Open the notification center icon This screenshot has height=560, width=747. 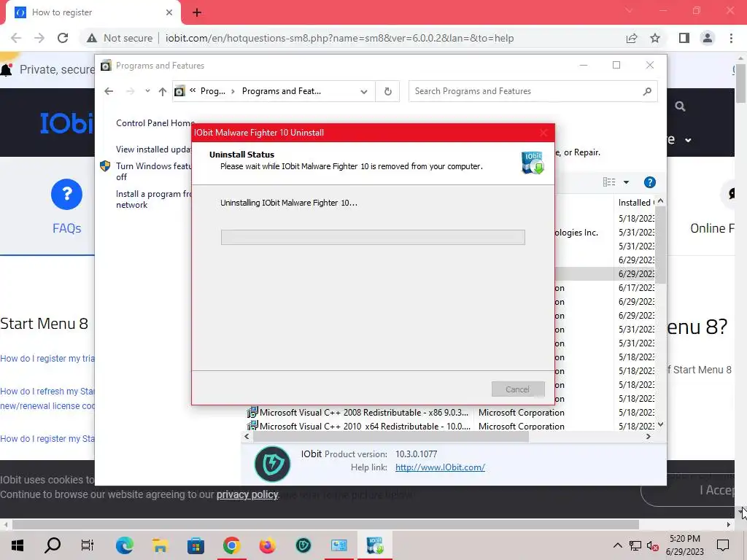723,545
